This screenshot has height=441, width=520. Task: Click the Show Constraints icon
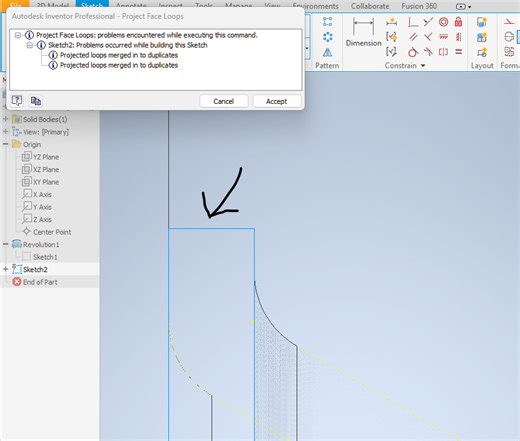(391, 37)
